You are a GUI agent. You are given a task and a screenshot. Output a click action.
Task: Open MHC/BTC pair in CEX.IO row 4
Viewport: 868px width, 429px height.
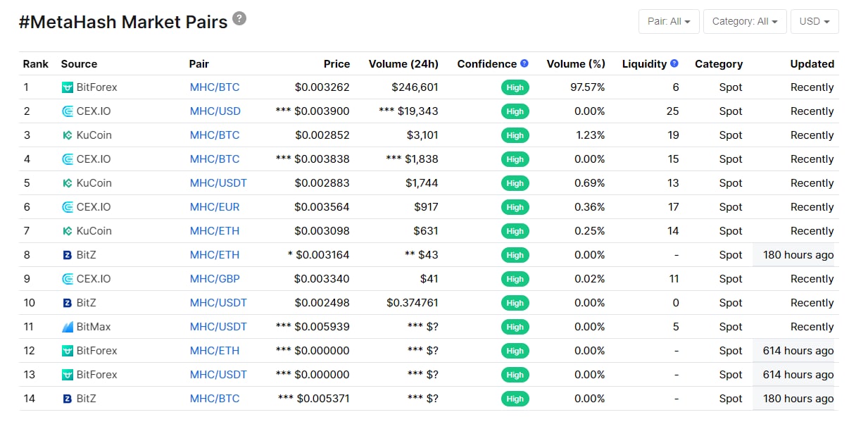point(215,159)
